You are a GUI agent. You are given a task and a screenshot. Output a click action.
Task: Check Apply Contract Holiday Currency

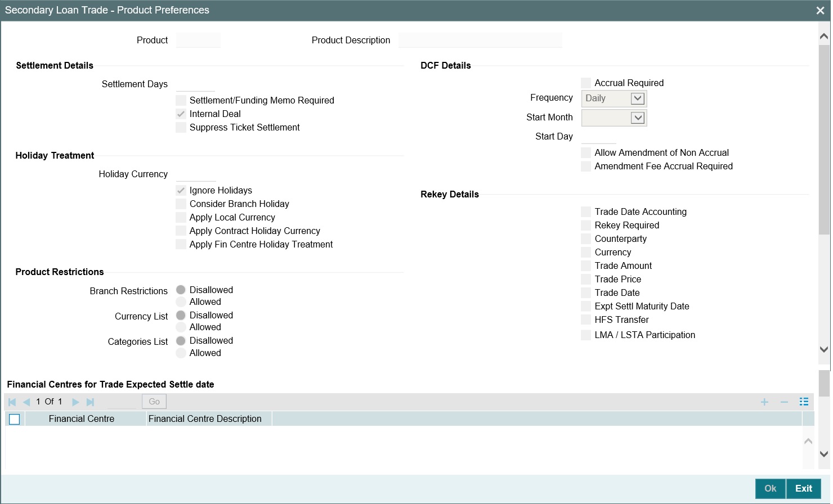pyautogui.click(x=181, y=231)
